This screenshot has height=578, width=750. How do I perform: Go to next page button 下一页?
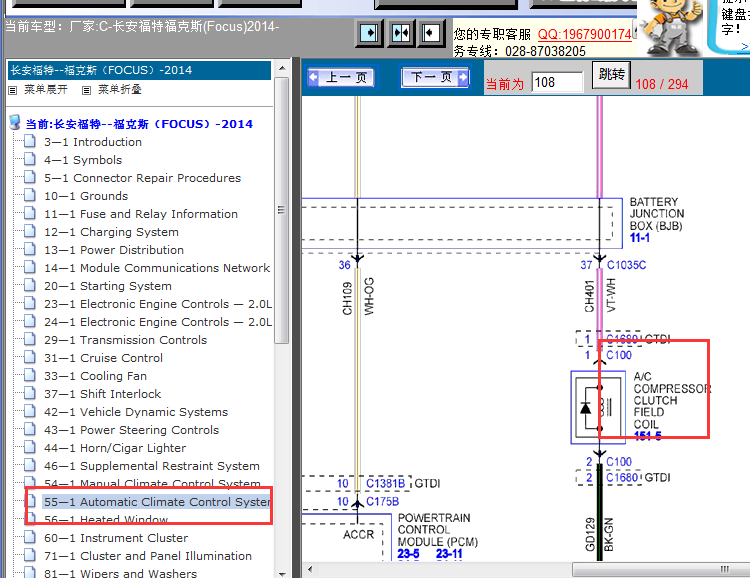(x=435, y=77)
